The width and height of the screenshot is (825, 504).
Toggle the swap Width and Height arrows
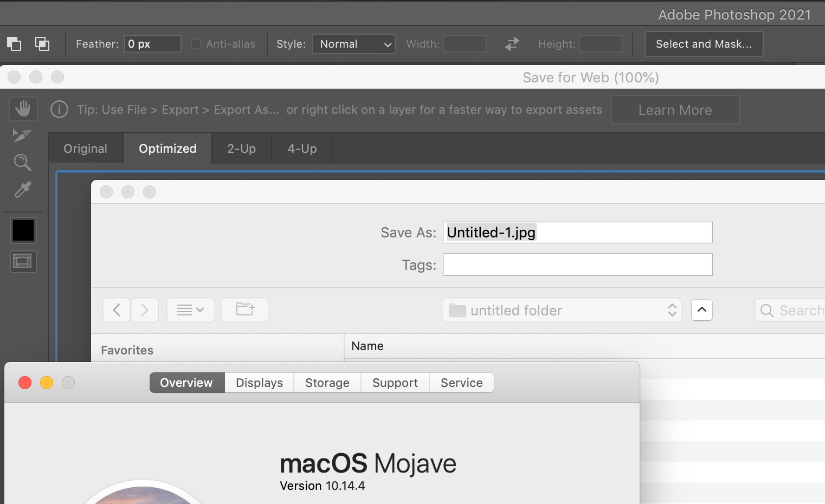point(512,44)
